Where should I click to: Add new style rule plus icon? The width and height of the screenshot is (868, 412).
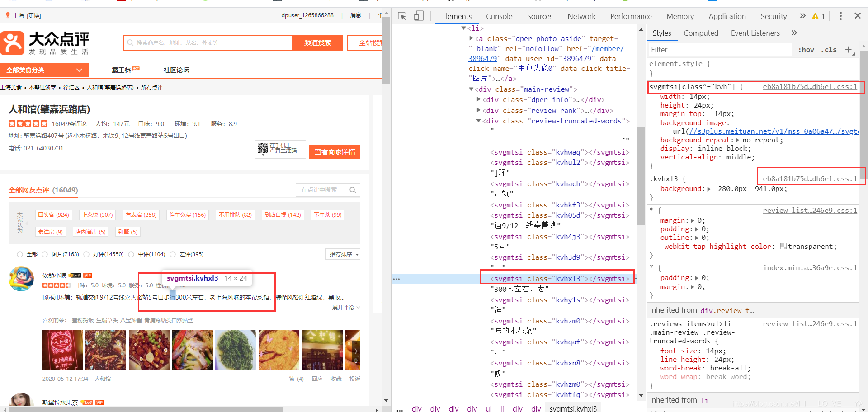pos(849,50)
